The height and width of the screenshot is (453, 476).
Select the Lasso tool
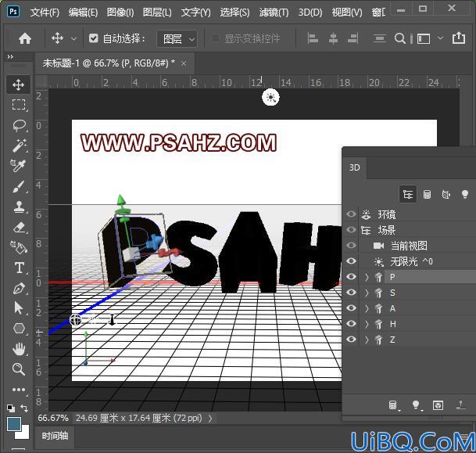19,125
